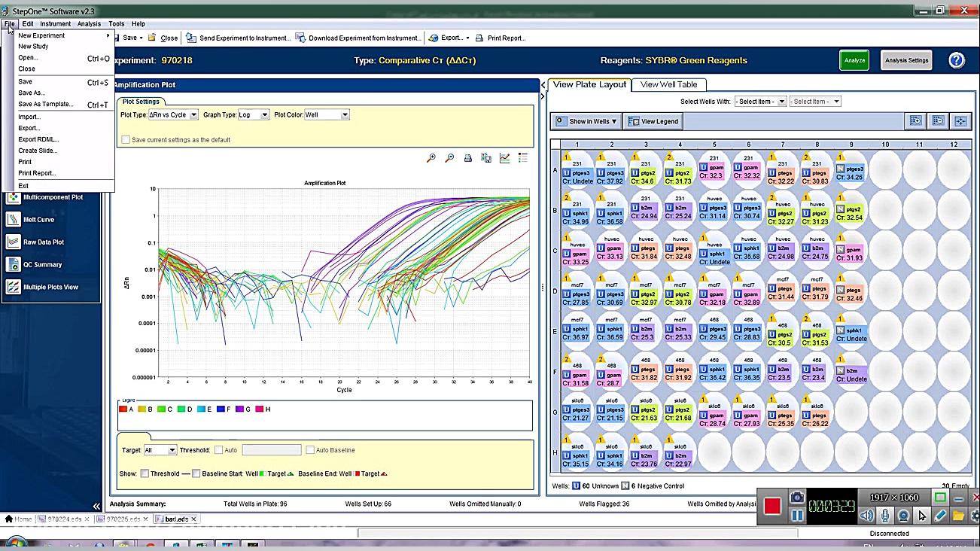Collapse the left navigation pane arrows
980x551 pixels.
(x=97, y=506)
